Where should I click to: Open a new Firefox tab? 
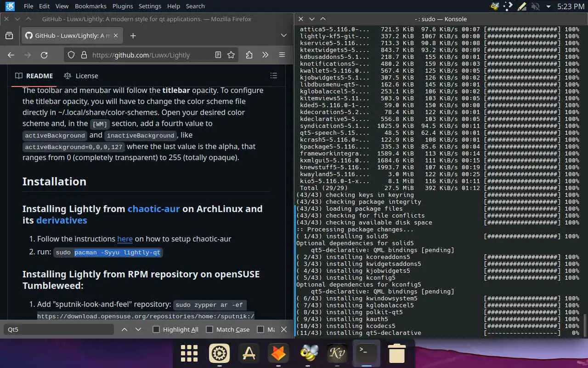tap(133, 35)
